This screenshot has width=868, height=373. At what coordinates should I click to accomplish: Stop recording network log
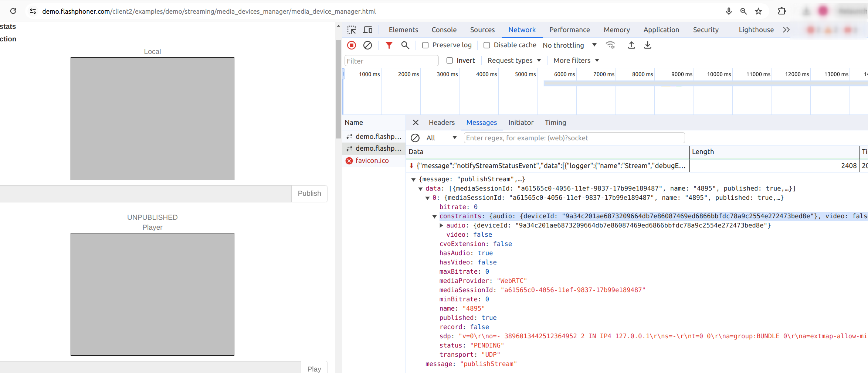tap(352, 45)
